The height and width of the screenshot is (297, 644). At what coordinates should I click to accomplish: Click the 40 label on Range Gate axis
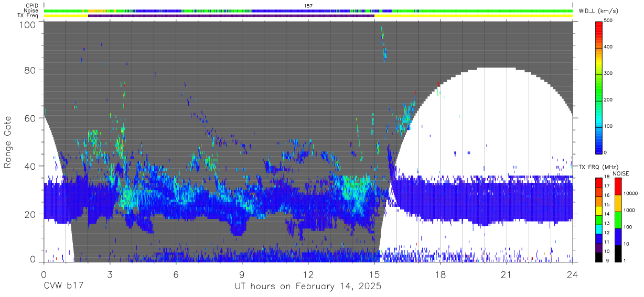[x=30, y=167]
